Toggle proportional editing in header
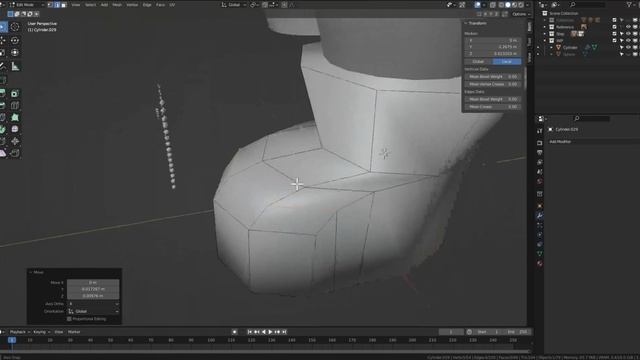Viewport: 640px width, 360px height. coord(284,5)
